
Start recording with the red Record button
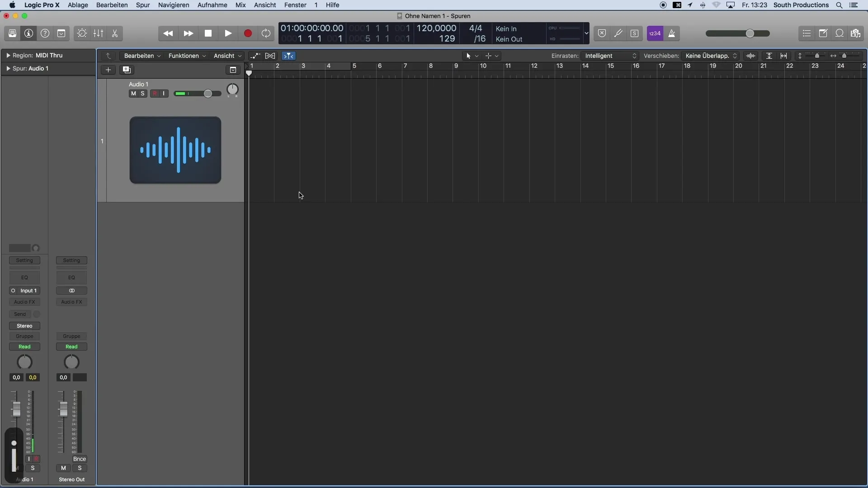pos(248,33)
